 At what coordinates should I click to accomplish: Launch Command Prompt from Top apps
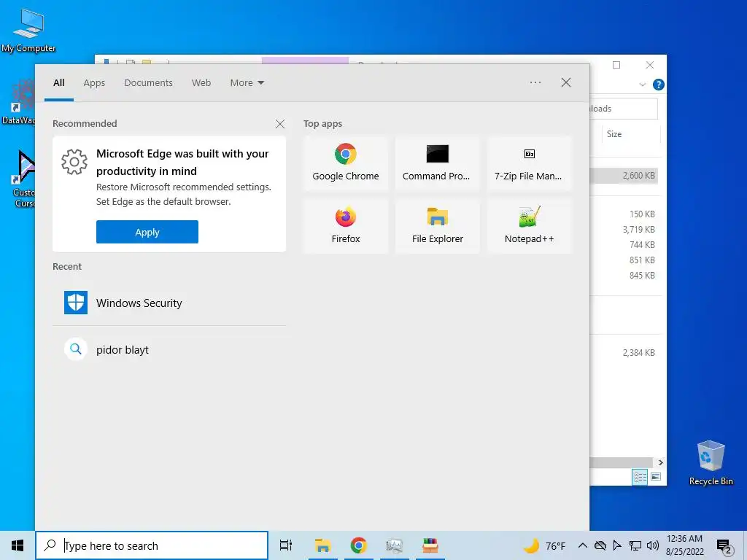click(437, 163)
